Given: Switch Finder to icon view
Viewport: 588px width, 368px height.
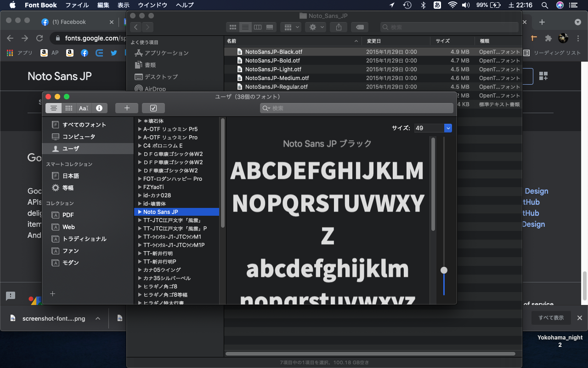Looking at the screenshot, I should coord(232,27).
